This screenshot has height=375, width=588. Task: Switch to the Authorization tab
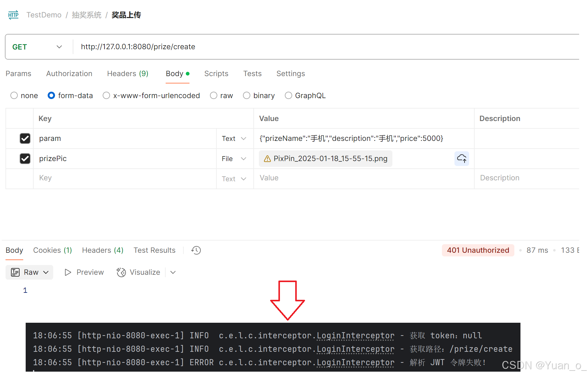tap(69, 74)
